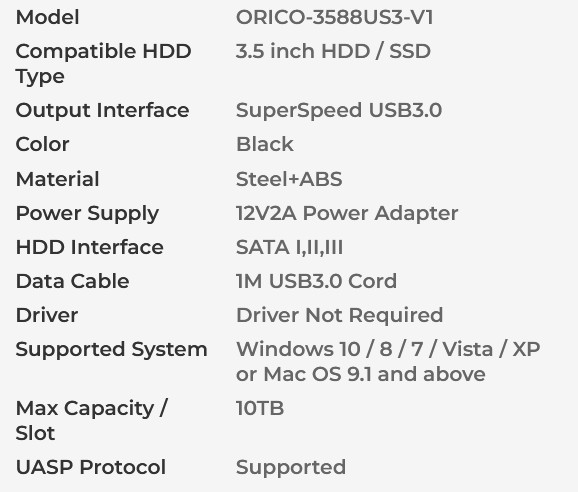
Task: Select the SuperSpeed USB3.0 text
Action: point(339,110)
